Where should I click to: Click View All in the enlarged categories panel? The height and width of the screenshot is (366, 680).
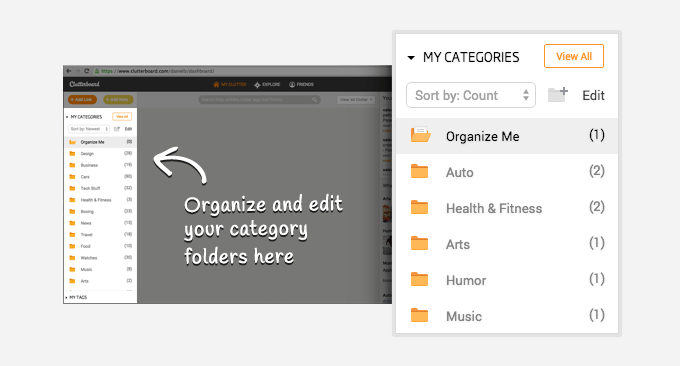[574, 56]
